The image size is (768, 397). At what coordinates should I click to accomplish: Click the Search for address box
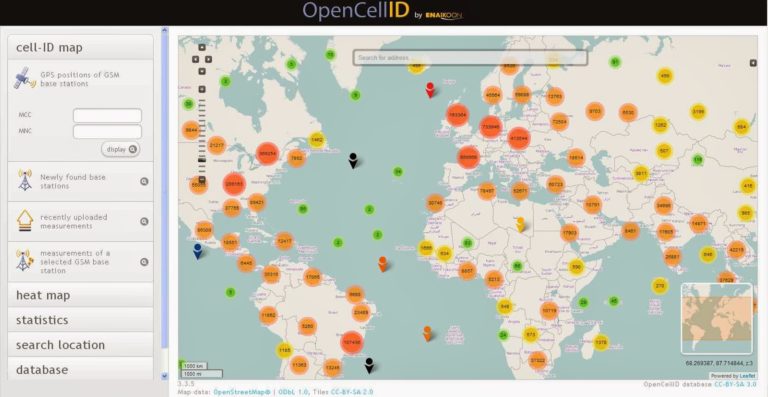(470, 58)
